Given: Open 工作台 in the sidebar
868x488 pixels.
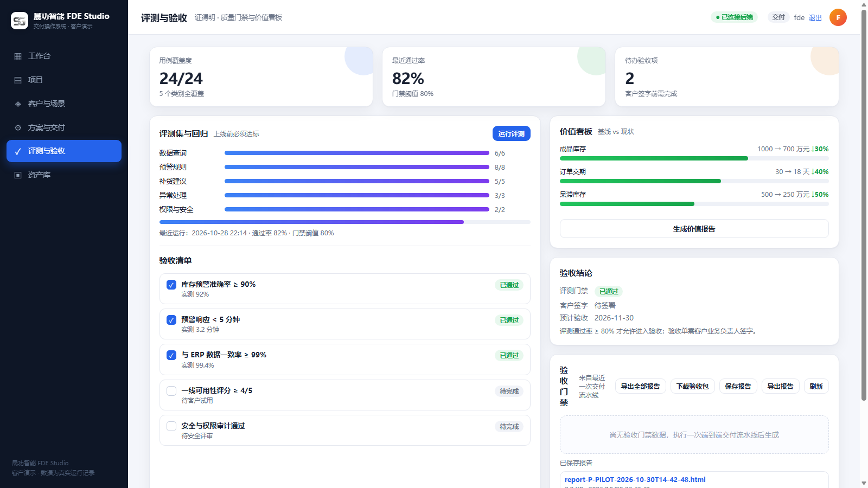Looking at the screenshot, I should coord(64,56).
